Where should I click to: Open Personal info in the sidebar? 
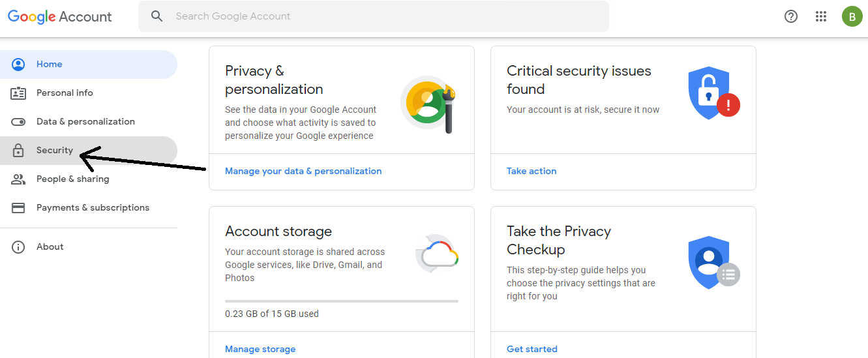[89, 93]
